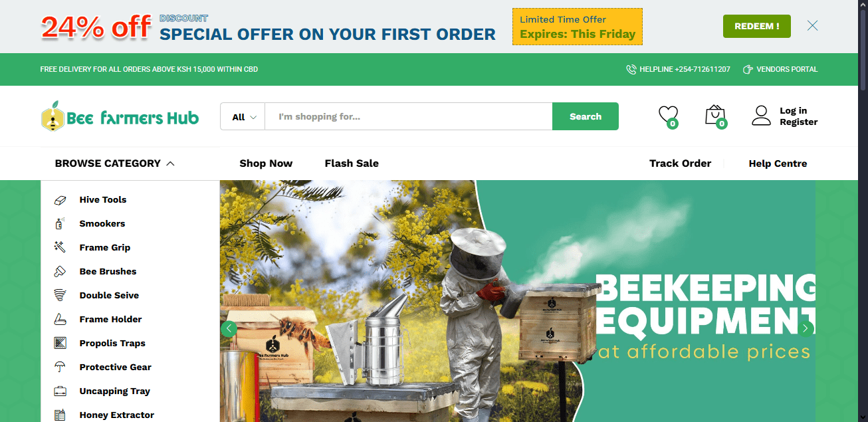Click the user account profile icon
The image size is (868, 422).
[761, 116]
